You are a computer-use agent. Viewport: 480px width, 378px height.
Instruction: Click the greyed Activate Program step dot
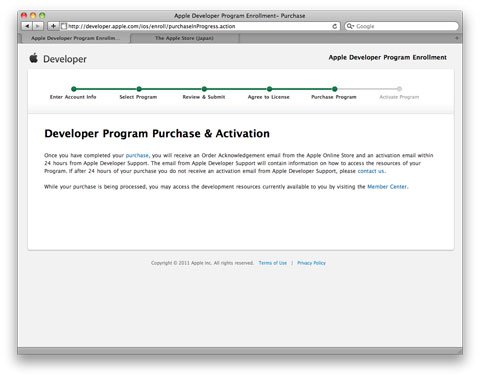click(399, 89)
